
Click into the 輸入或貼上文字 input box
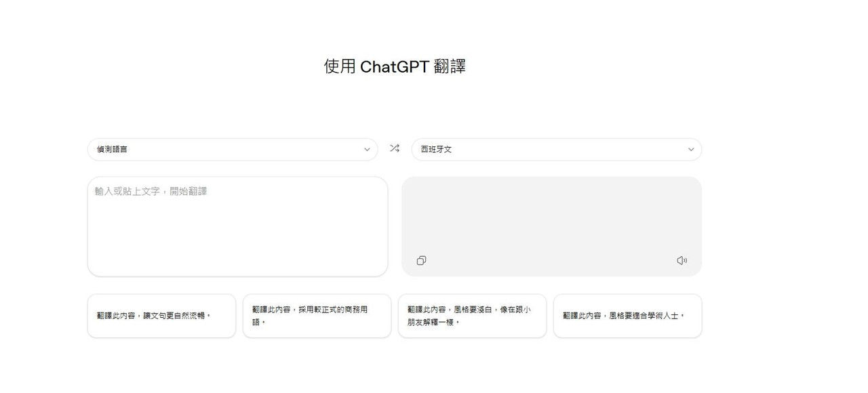237,226
